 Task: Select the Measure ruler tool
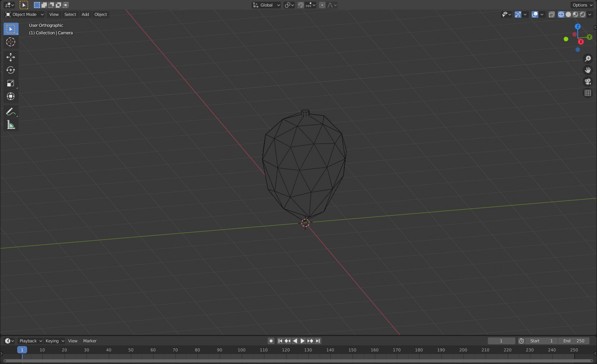click(x=11, y=125)
